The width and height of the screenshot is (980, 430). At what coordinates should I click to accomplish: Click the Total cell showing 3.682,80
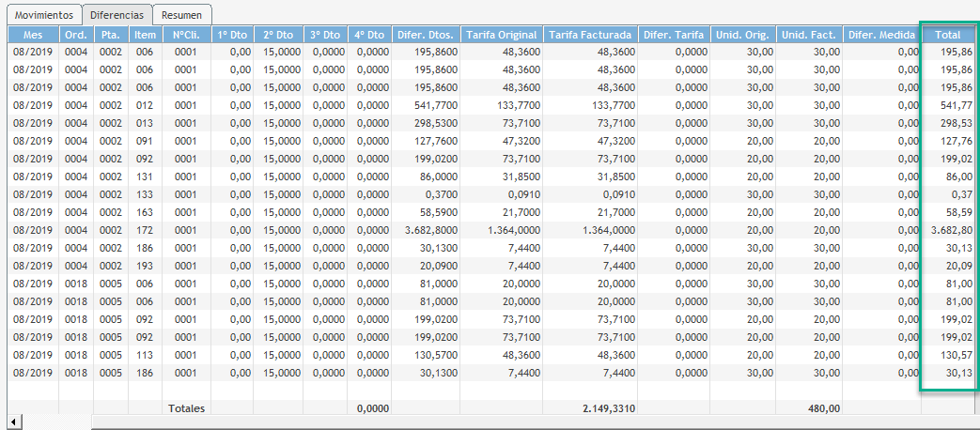point(949,230)
